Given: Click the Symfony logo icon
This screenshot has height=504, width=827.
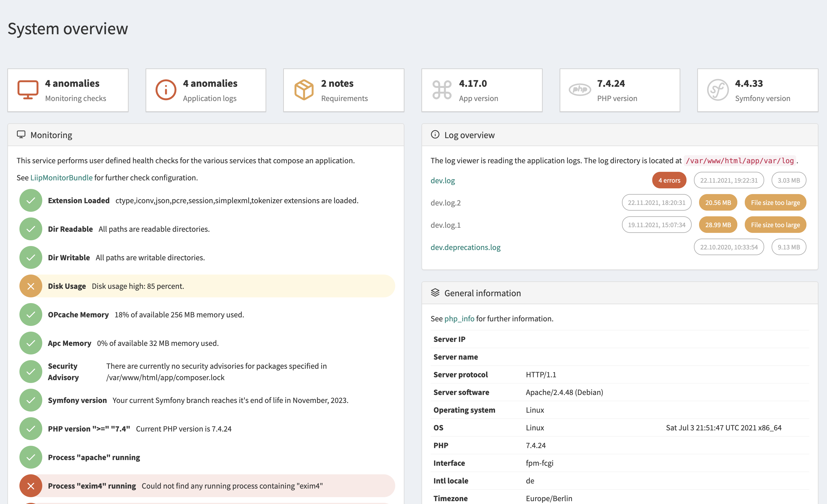Looking at the screenshot, I should [x=718, y=90].
